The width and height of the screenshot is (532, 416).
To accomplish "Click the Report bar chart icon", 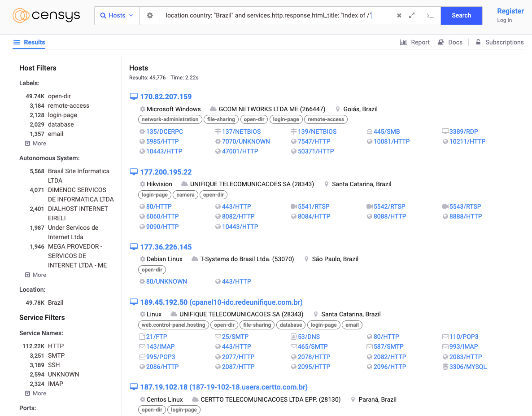I will pyautogui.click(x=403, y=42).
